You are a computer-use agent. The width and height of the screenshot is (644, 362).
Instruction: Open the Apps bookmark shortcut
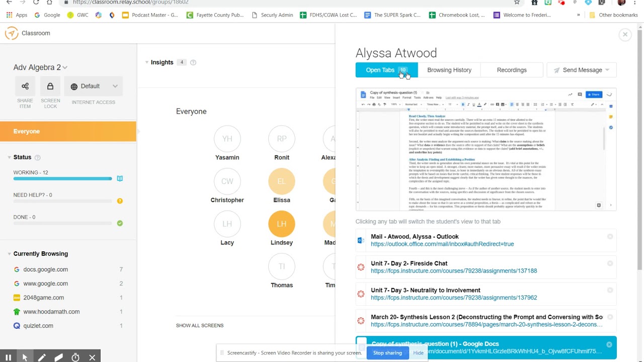(x=17, y=15)
